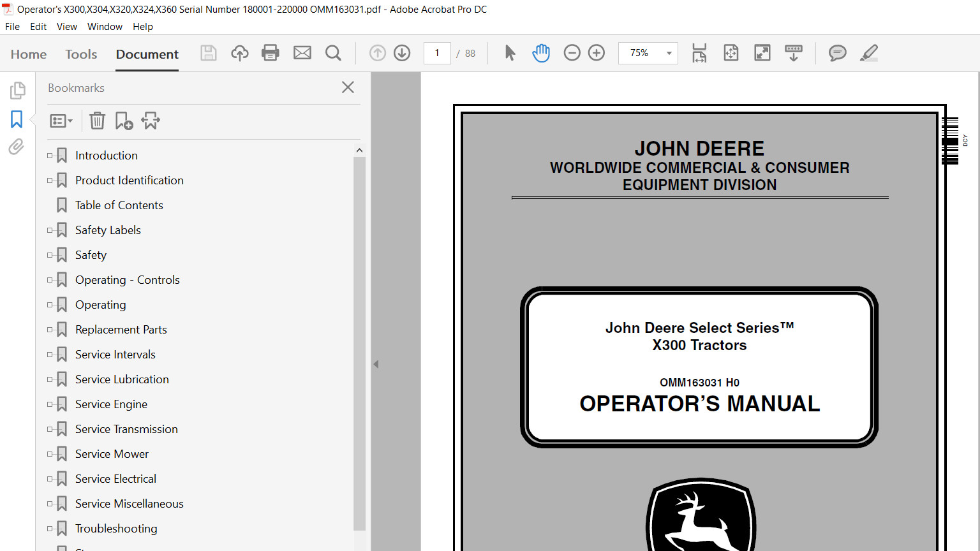Click the fit width scrolling icon

(x=699, y=53)
